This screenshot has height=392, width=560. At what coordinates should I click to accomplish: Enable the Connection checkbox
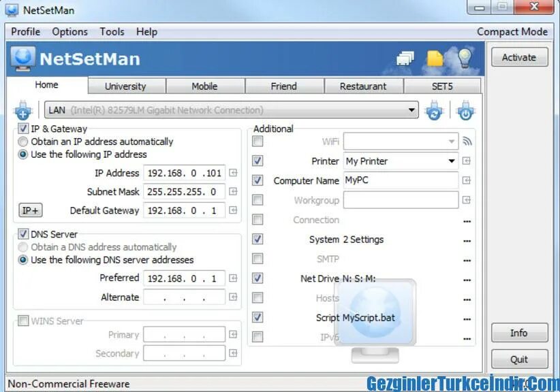pos(258,219)
